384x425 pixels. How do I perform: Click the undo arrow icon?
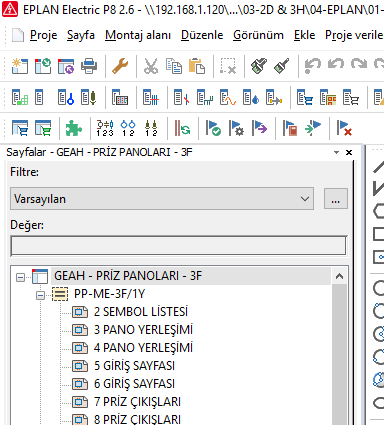pyautogui.click(x=336, y=64)
